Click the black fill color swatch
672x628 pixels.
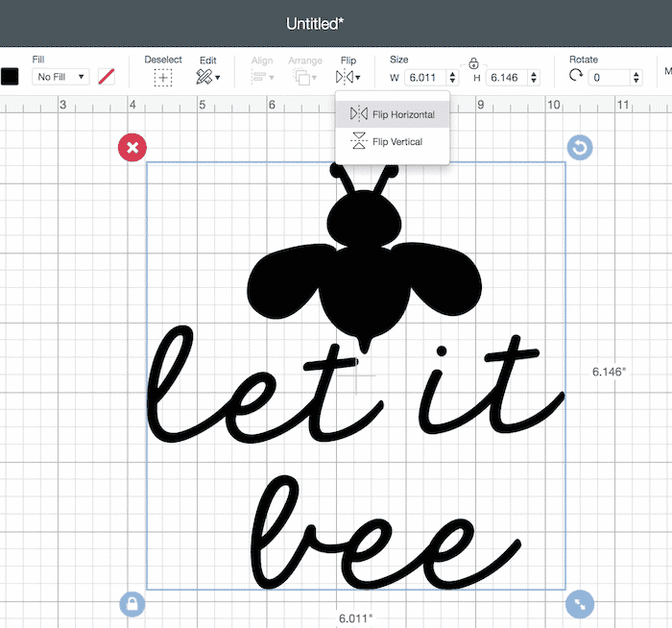click(x=10, y=76)
